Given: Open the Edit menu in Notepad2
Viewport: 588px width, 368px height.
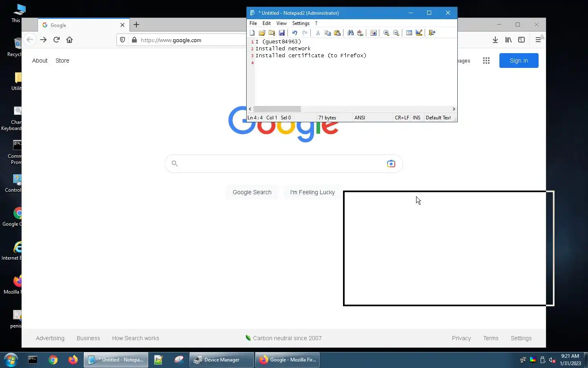Looking at the screenshot, I should (267, 23).
